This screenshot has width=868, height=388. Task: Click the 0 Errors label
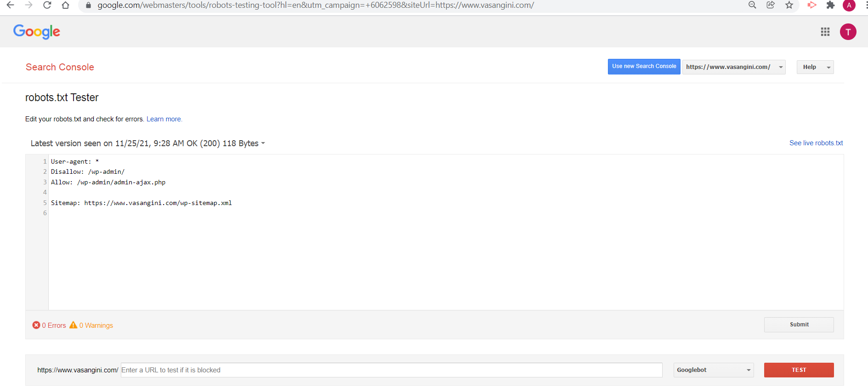point(54,325)
